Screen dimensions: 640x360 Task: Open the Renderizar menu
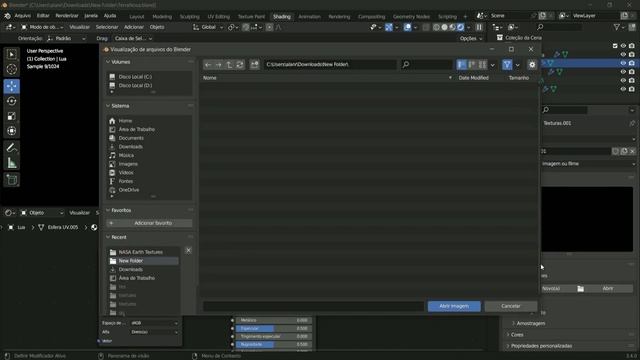pos(67,16)
